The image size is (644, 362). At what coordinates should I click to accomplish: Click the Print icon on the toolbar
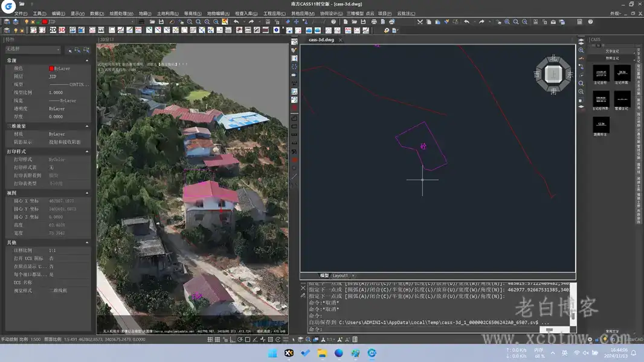(375, 21)
